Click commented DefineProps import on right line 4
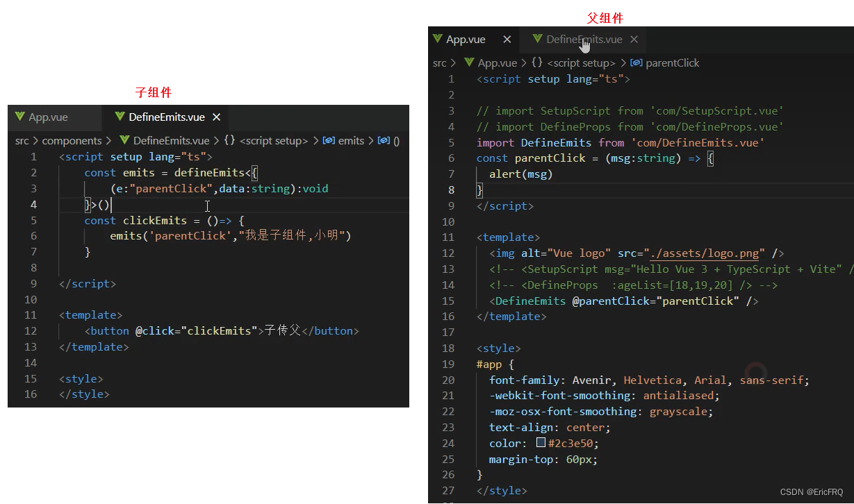 [x=630, y=127]
